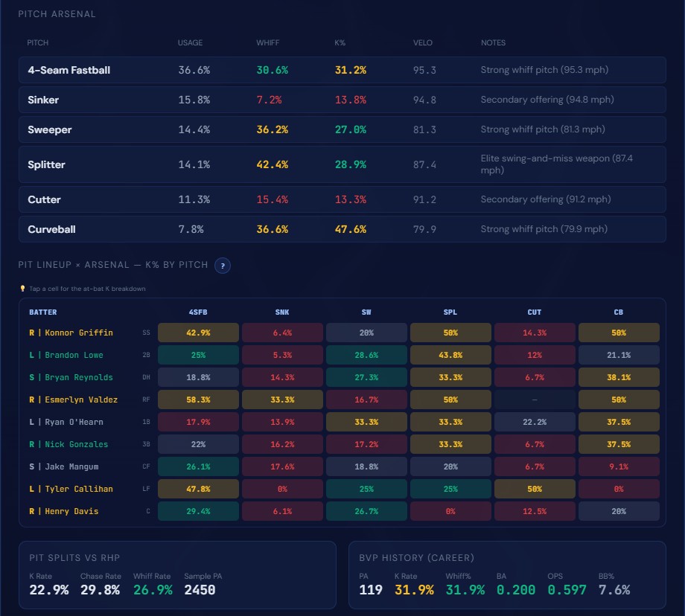The width and height of the screenshot is (685, 616).
Task: Click batter name Brandon Lowe
Action: (x=74, y=355)
